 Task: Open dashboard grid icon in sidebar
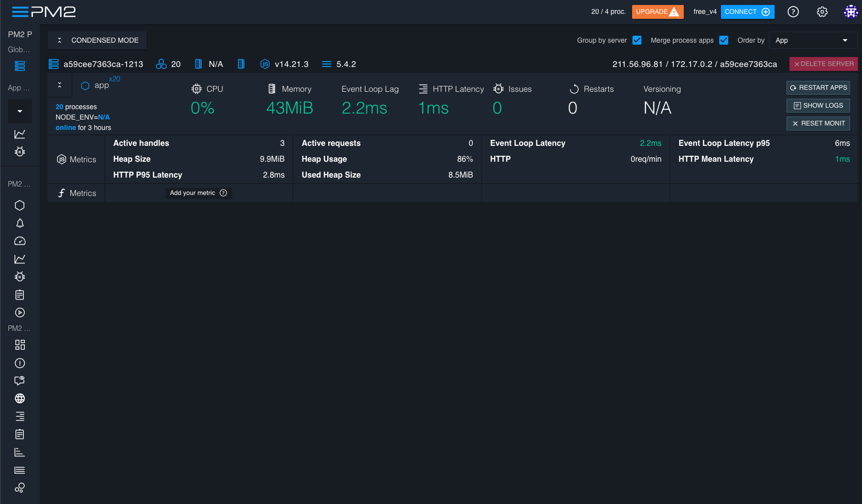(x=20, y=345)
